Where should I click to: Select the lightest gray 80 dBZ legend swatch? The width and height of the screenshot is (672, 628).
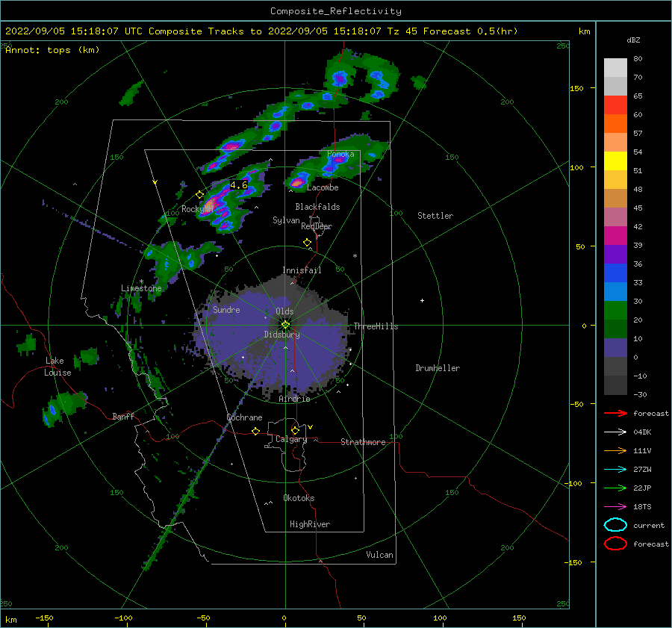coord(615,68)
